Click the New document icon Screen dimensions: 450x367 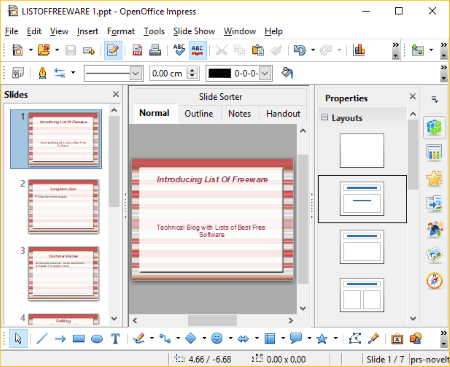coord(18,50)
